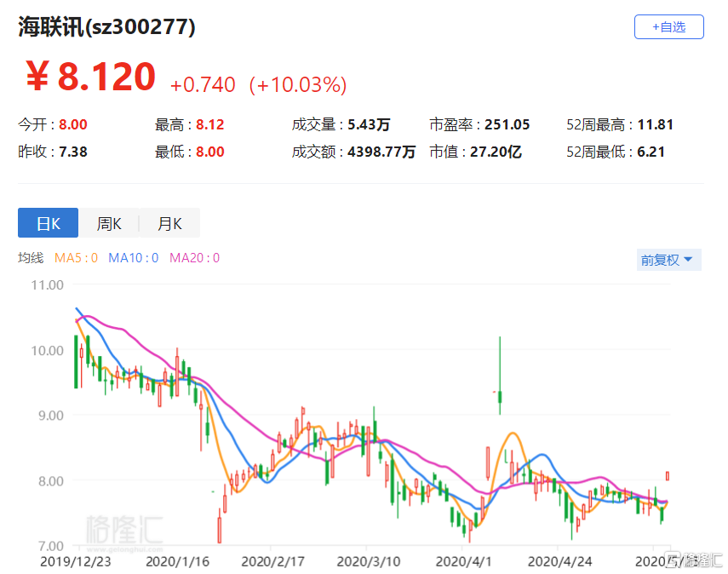Click stock title 海联讯(sz300277)
The height and width of the screenshot is (574, 728).
point(106,26)
